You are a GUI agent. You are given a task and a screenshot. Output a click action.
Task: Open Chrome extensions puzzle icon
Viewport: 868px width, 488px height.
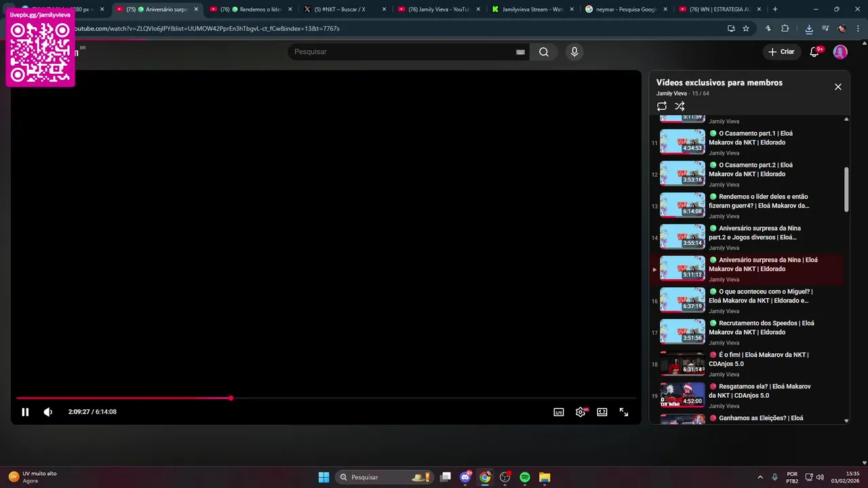coord(785,28)
